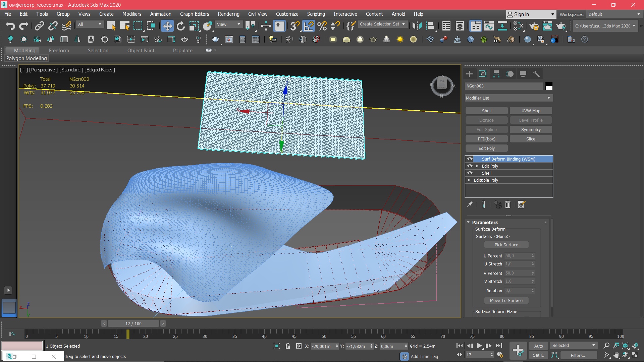Open the Modifier List dropdown
The image size is (644, 362).
(508, 98)
